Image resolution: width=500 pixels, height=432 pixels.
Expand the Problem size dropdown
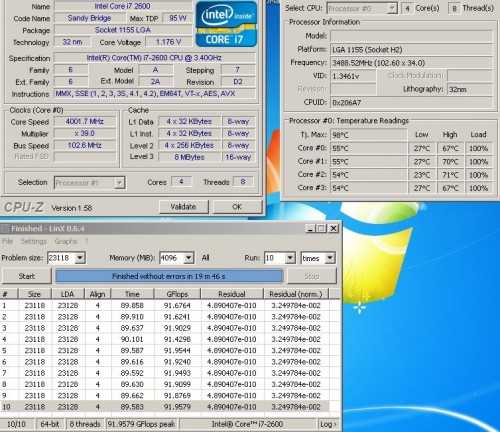click(x=80, y=258)
